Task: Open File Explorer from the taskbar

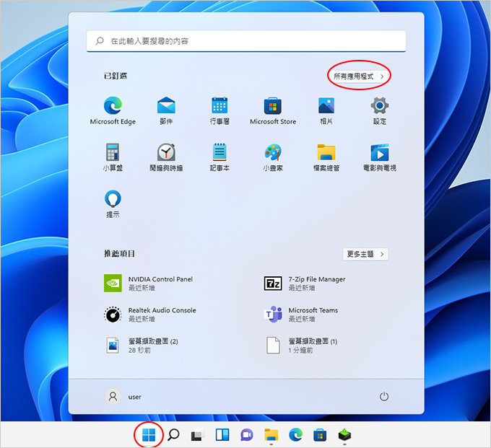Action: [x=271, y=435]
